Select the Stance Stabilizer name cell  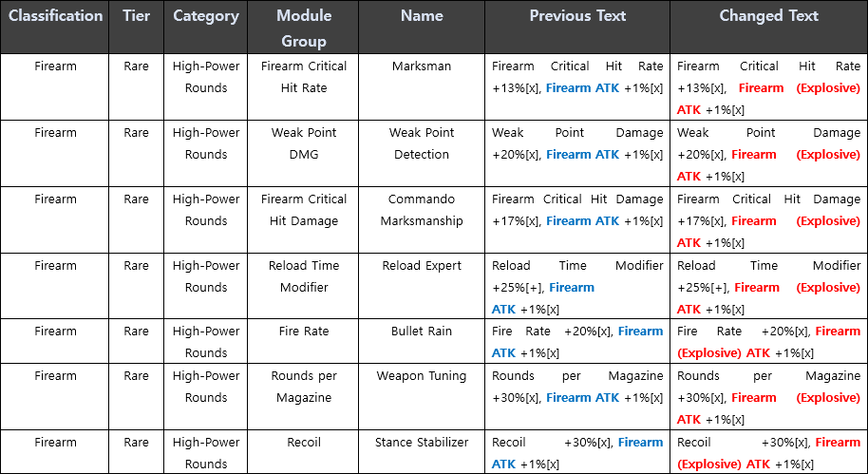tap(422, 443)
